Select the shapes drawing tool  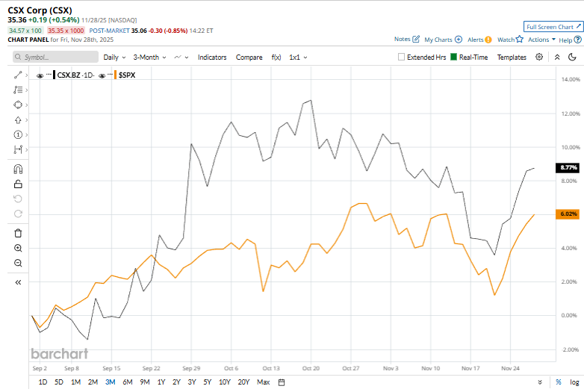18,105
